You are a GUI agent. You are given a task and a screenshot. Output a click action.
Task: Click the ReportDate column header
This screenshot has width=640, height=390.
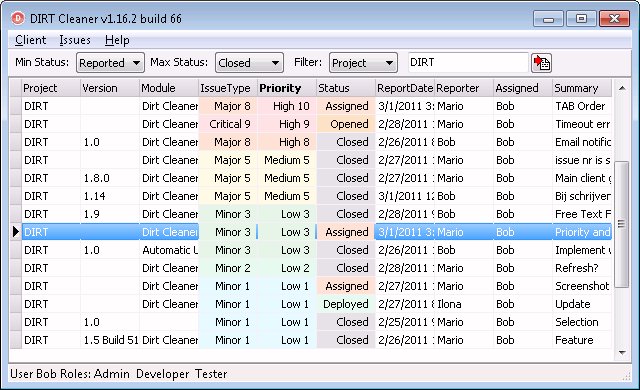pos(404,88)
